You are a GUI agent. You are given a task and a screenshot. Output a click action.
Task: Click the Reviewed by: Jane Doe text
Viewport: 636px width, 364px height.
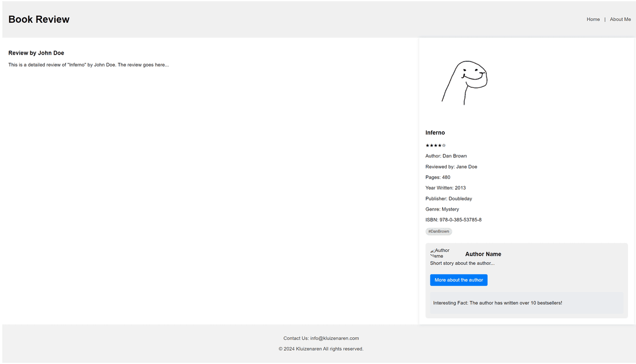coord(451,167)
